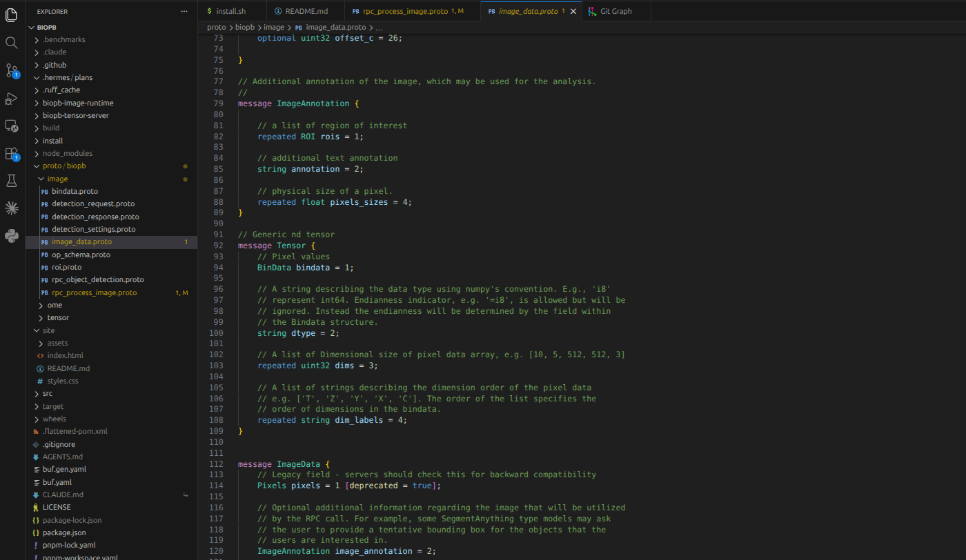Open roi.proto file

coord(66,267)
